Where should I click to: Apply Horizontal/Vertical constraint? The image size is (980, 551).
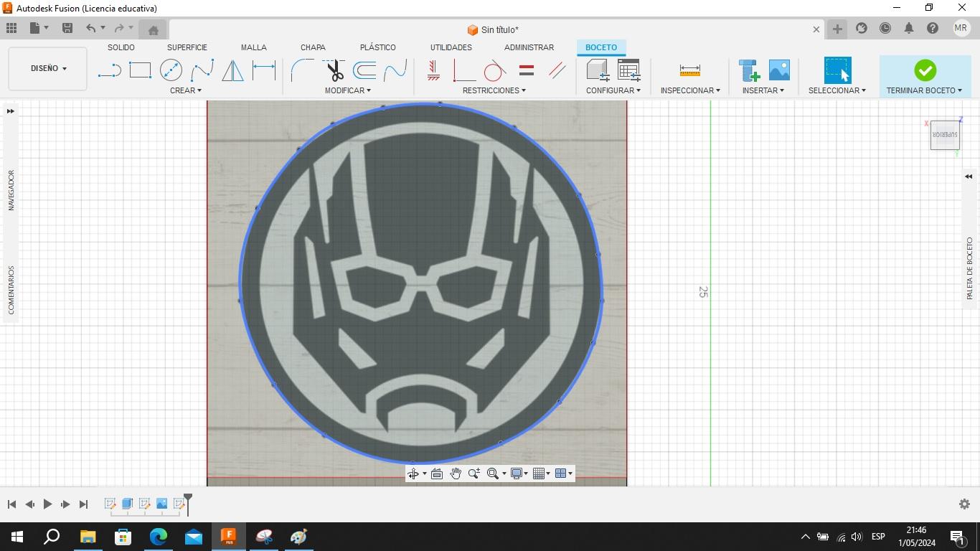click(433, 70)
